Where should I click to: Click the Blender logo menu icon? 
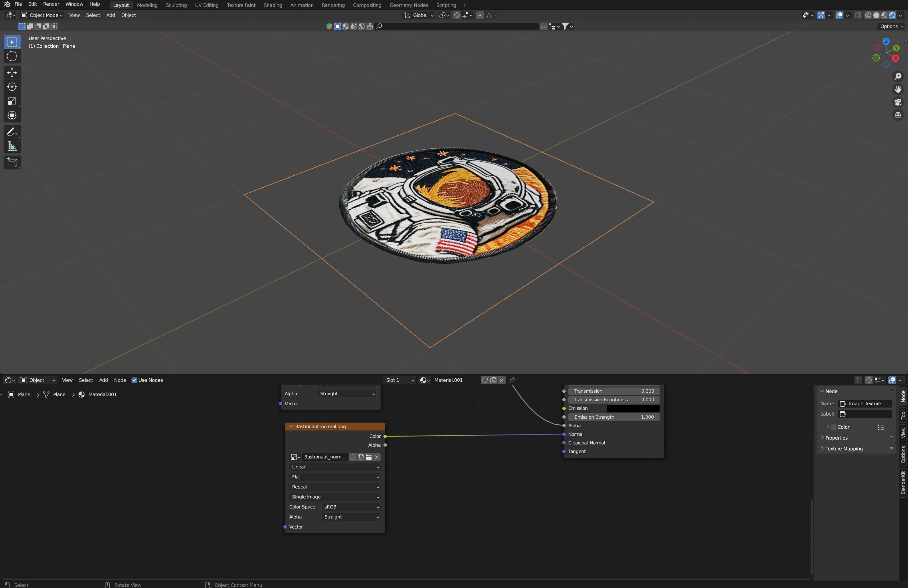point(7,4)
